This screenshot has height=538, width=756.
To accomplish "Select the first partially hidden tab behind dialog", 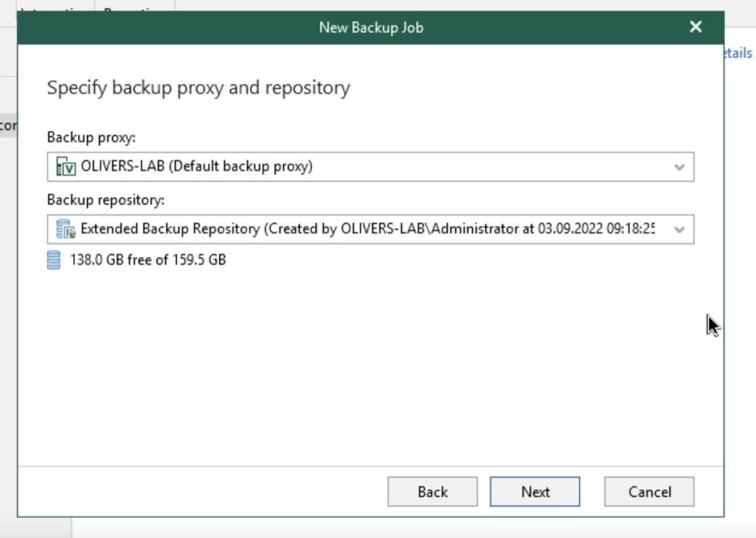I will pos(55,6).
